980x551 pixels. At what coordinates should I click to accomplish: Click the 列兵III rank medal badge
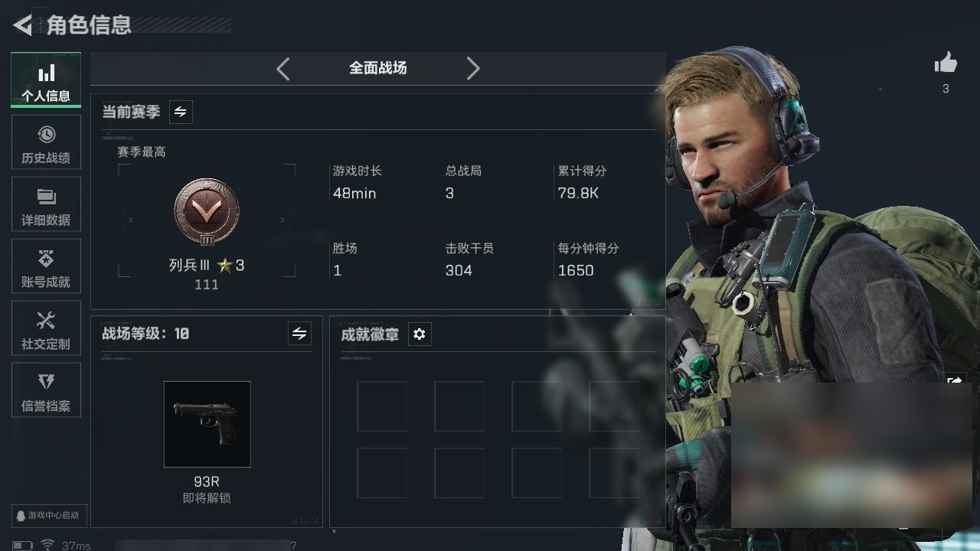207,212
